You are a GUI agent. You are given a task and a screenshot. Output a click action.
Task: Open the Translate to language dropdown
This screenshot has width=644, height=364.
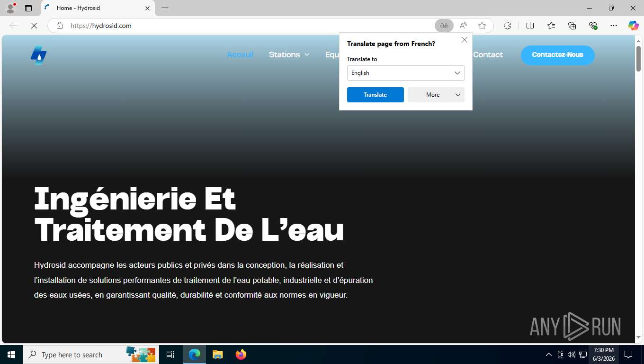point(406,73)
